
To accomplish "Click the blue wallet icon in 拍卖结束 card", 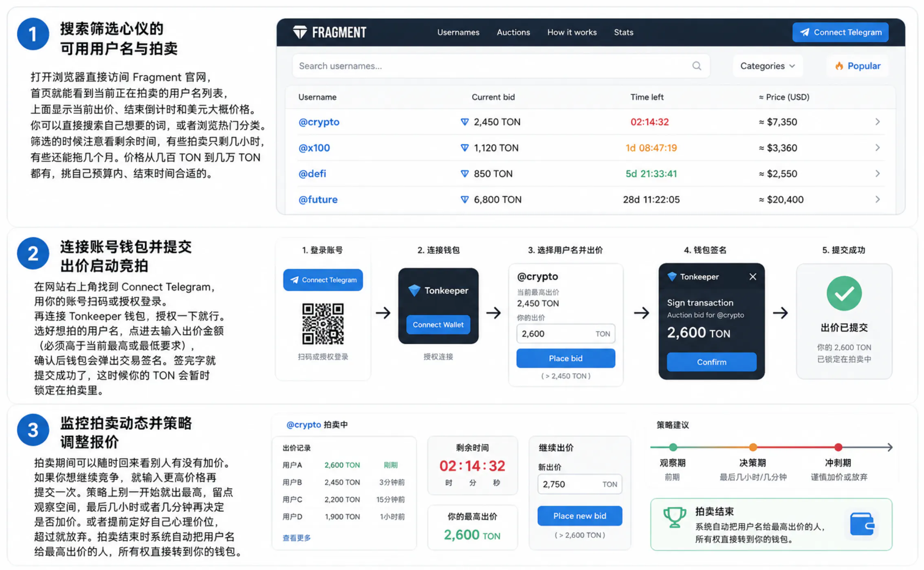I will (x=862, y=524).
